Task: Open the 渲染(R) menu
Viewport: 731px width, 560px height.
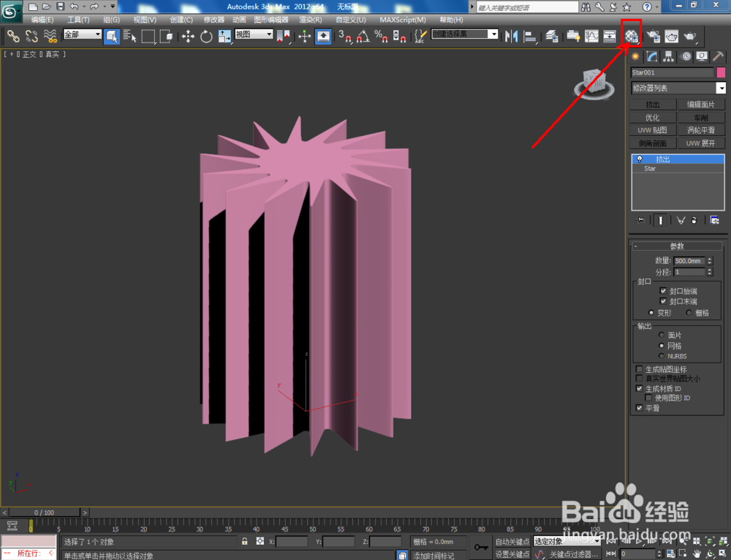Action: (311, 20)
